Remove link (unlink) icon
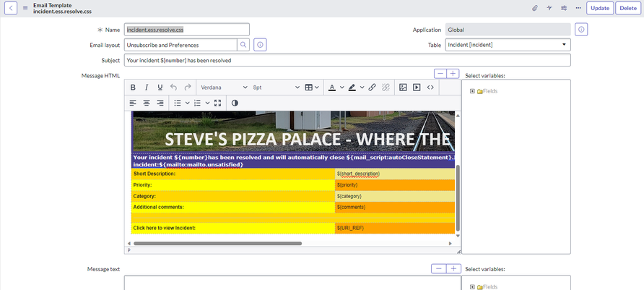 (386, 88)
